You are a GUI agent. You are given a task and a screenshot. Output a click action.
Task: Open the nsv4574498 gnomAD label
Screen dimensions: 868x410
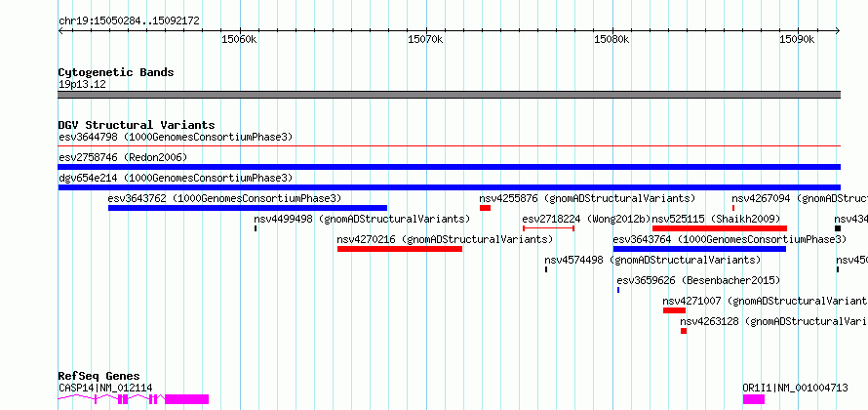[x=652, y=260]
